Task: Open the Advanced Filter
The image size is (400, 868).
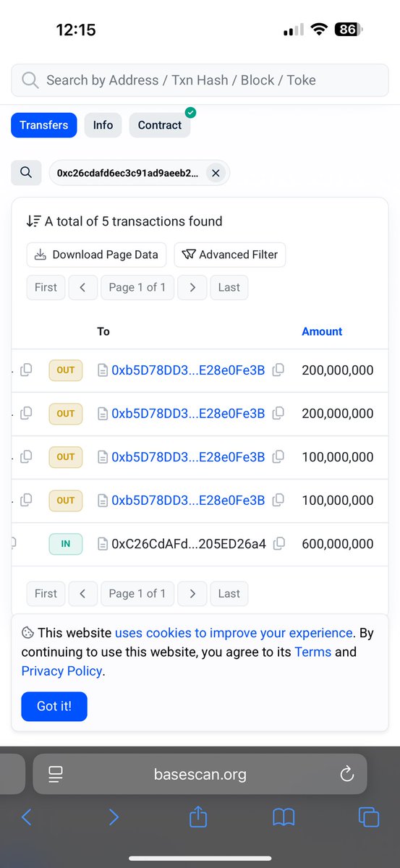Action: (x=230, y=255)
